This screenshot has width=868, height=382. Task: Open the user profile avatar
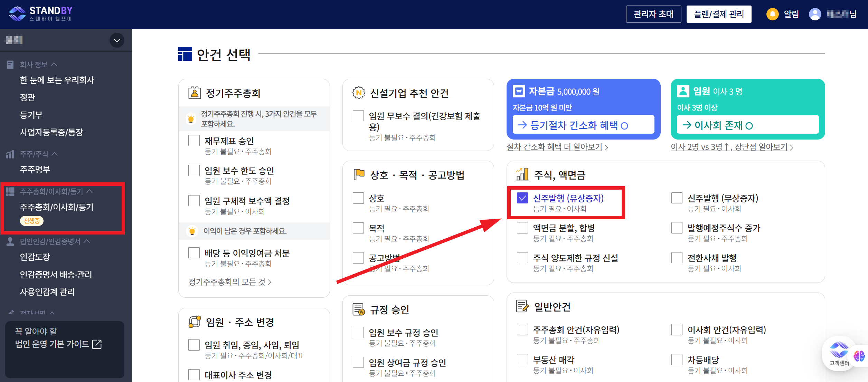point(815,14)
